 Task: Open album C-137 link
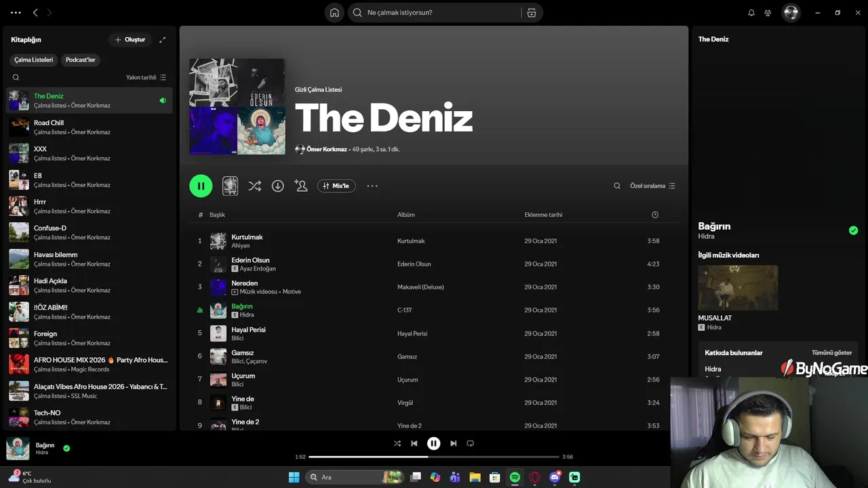[404, 310]
